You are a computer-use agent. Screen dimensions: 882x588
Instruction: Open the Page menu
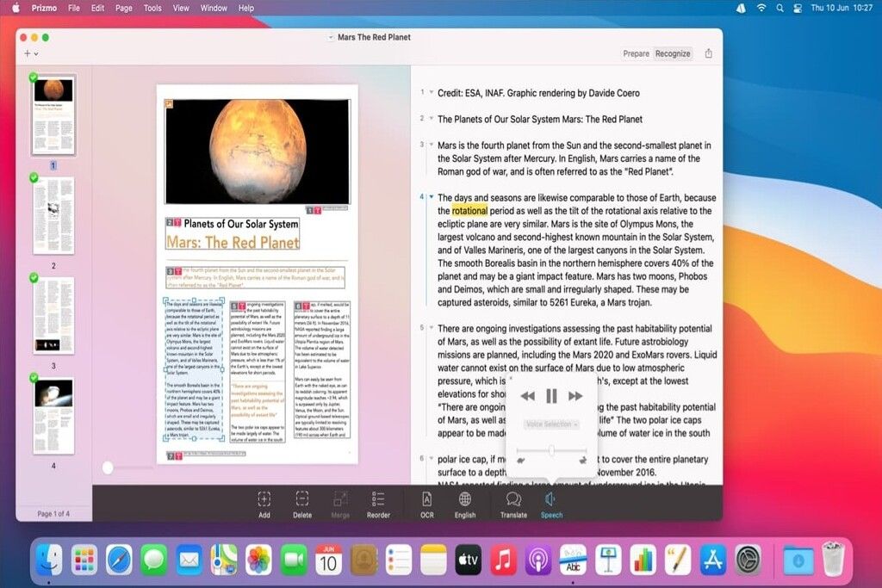(x=123, y=8)
